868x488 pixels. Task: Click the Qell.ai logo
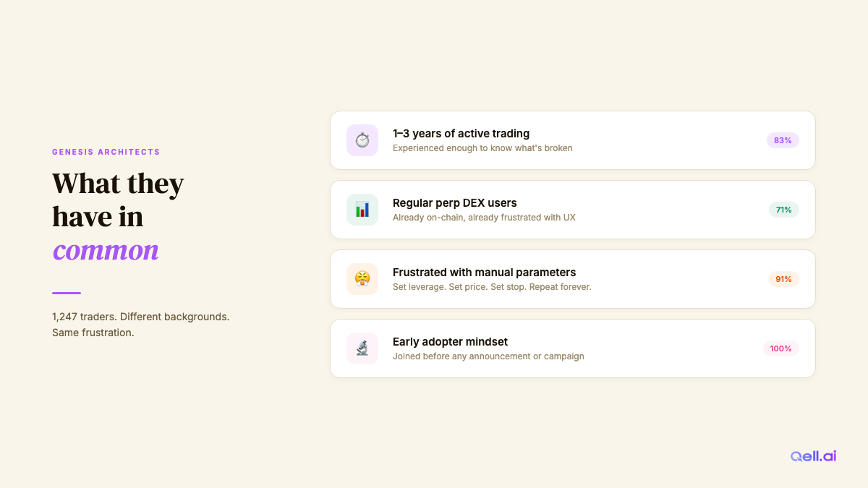813,456
